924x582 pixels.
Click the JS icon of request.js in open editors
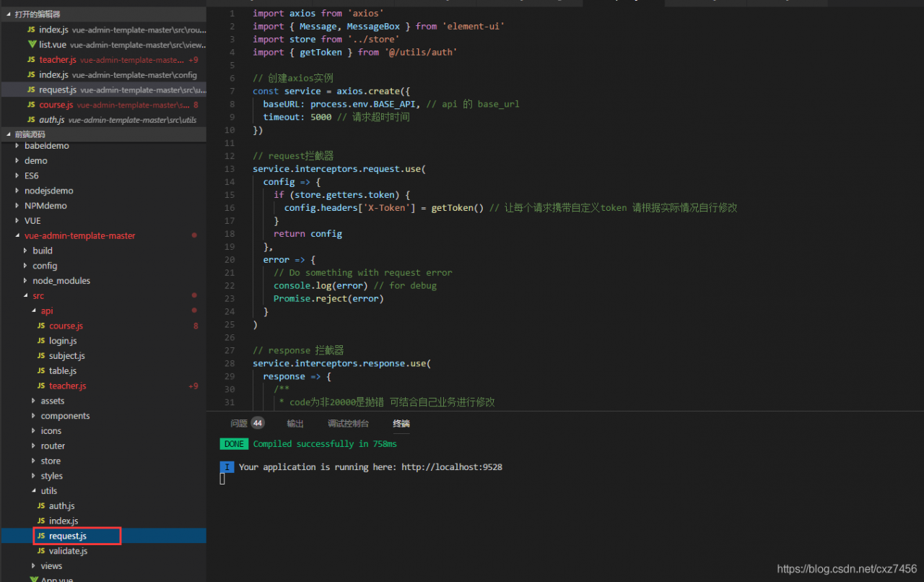tap(31, 90)
